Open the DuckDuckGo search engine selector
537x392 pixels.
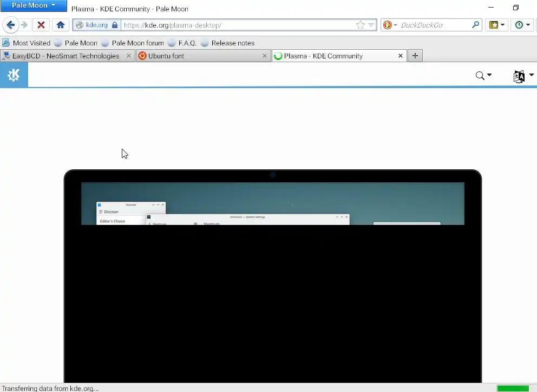pos(390,25)
